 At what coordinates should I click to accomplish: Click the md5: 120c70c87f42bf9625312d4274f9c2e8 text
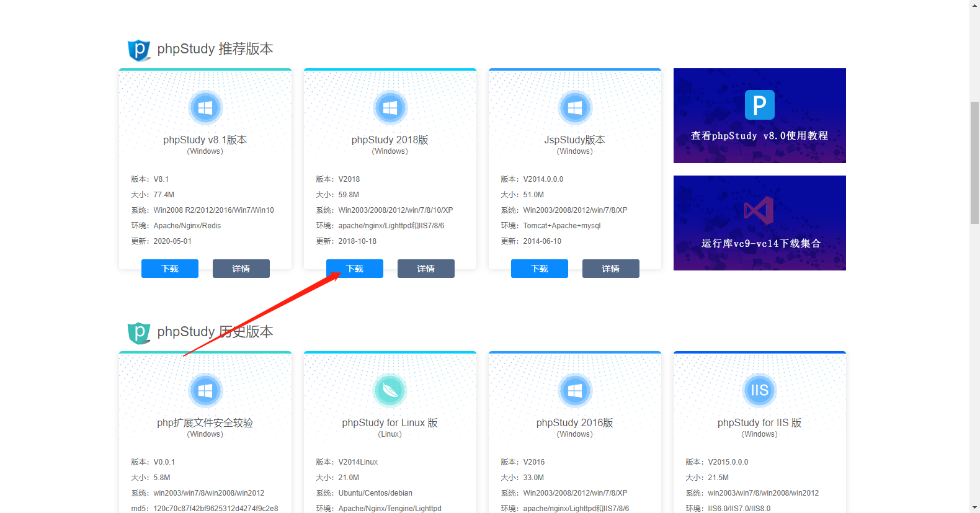pos(205,509)
